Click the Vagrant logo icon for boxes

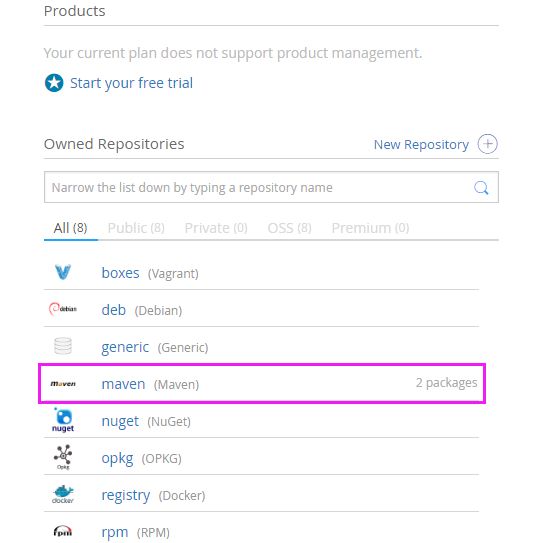tap(63, 272)
